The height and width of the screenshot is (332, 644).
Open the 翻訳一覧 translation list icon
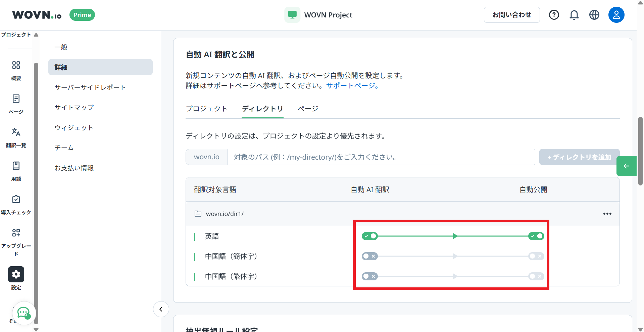pyautogui.click(x=16, y=132)
